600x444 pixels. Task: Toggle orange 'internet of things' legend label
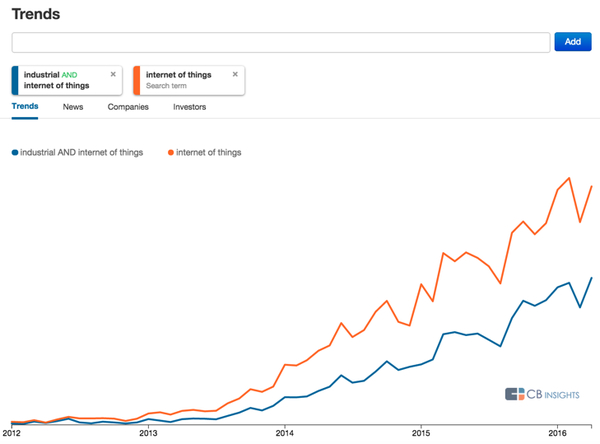[209, 152]
